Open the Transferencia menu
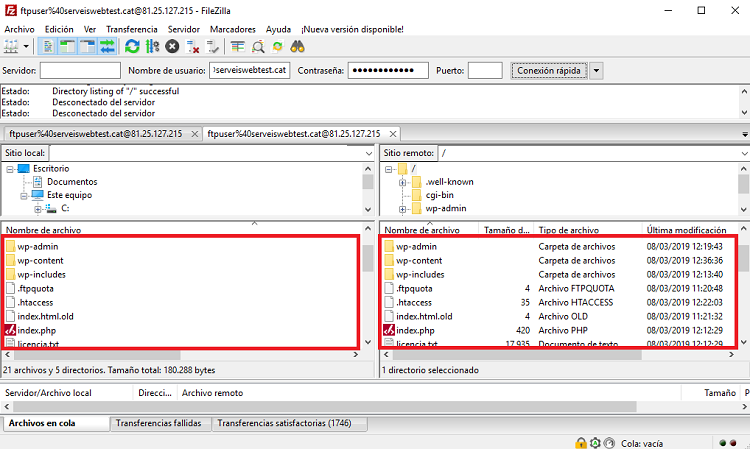This screenshot has width=750, height=449. [132, 29]
